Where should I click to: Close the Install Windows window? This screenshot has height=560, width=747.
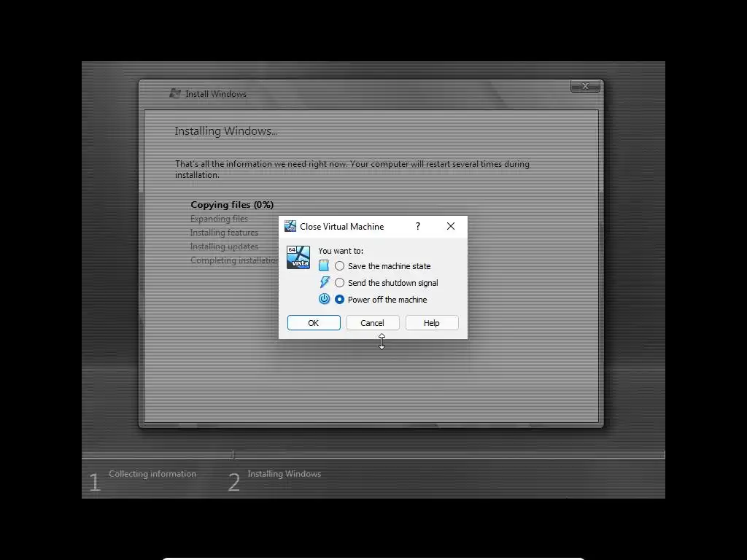pos(585,86)
